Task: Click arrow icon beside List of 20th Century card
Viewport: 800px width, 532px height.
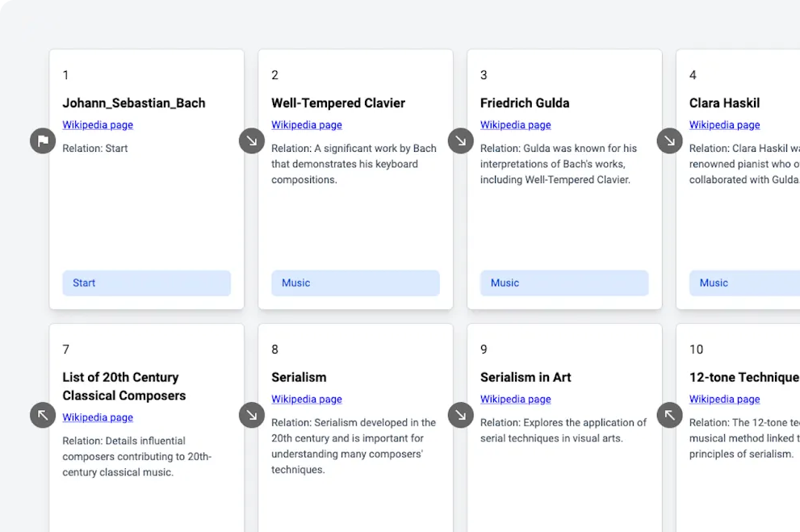Action: (43, 416)
